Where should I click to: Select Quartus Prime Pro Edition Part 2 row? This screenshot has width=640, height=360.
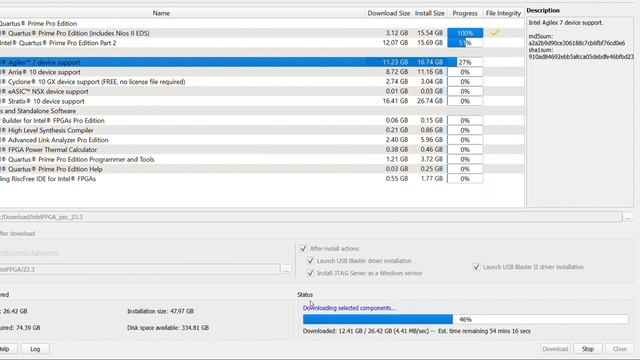261,43
